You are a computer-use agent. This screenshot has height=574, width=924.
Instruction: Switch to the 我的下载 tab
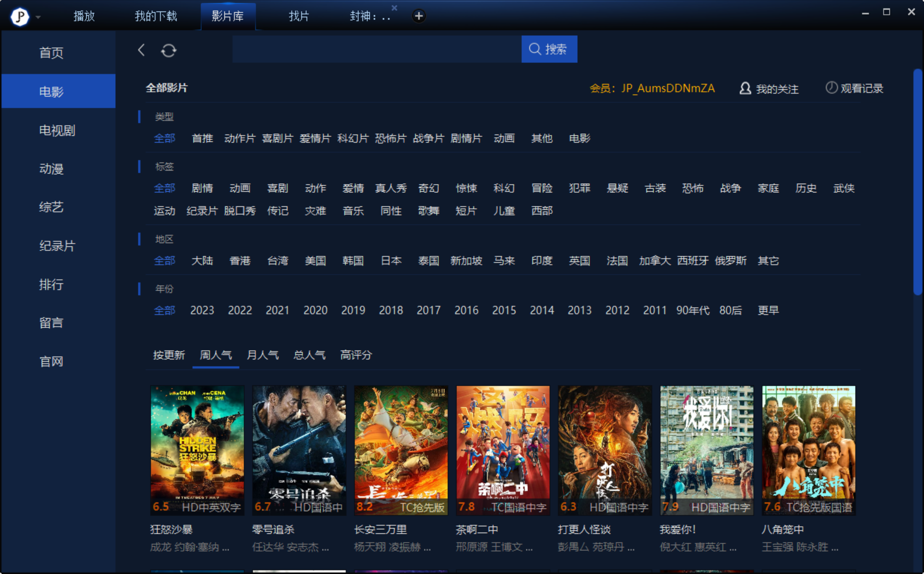(156, 16)
